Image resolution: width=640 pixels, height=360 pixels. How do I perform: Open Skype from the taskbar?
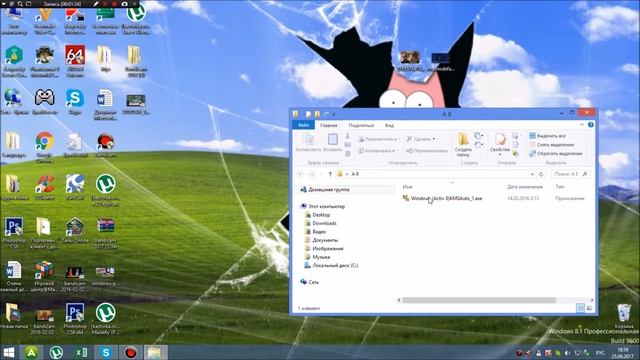[106, 353]
